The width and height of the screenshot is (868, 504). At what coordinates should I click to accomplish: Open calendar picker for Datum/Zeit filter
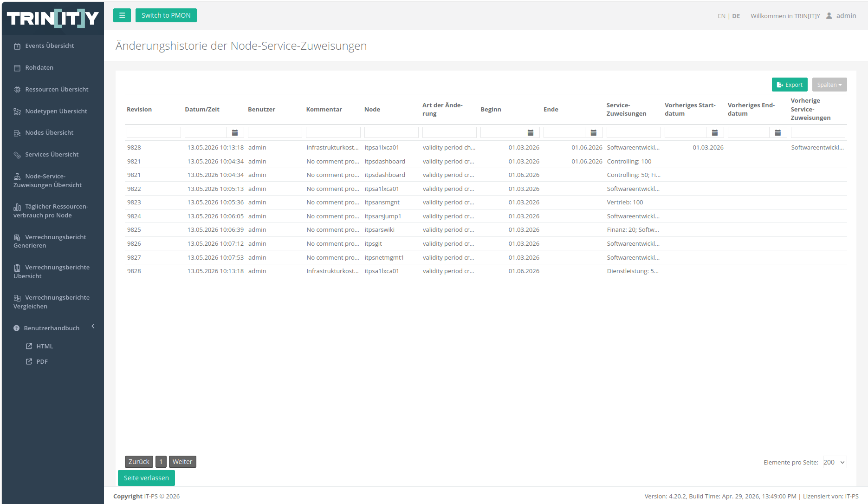point(235,133)
